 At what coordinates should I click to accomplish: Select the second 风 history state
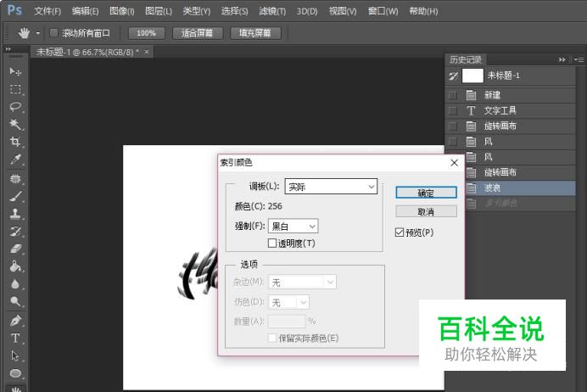click(x=520, y=157)
